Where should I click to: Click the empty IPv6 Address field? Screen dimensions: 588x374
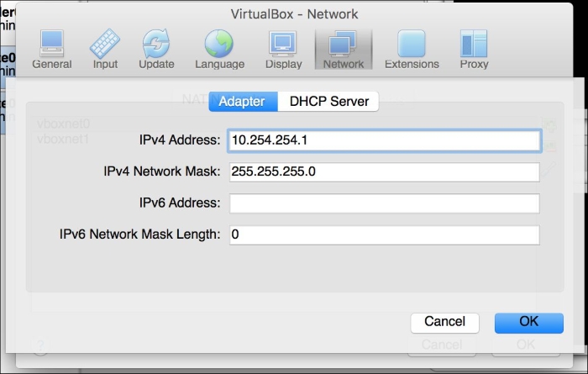tap(385, 203)
